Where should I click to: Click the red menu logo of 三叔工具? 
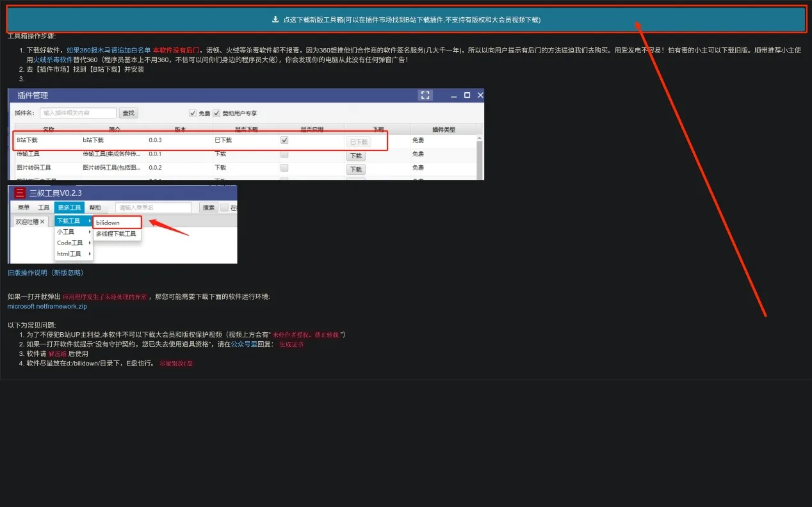(x=20, y=193)
